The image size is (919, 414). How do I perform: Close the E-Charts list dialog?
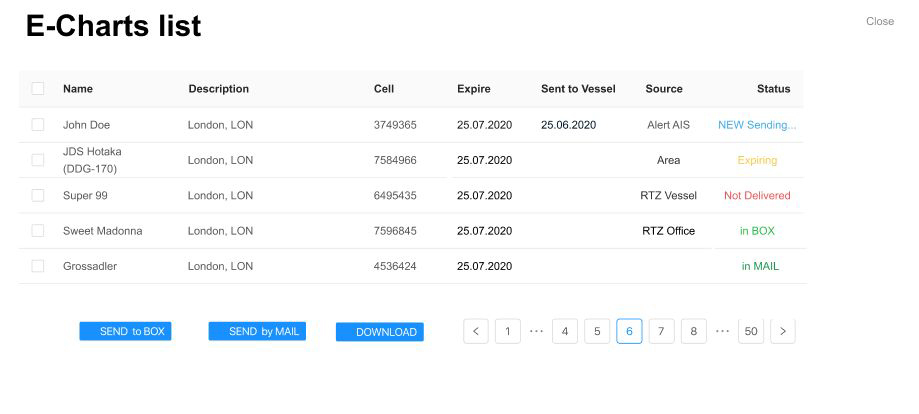click(880, 21)
